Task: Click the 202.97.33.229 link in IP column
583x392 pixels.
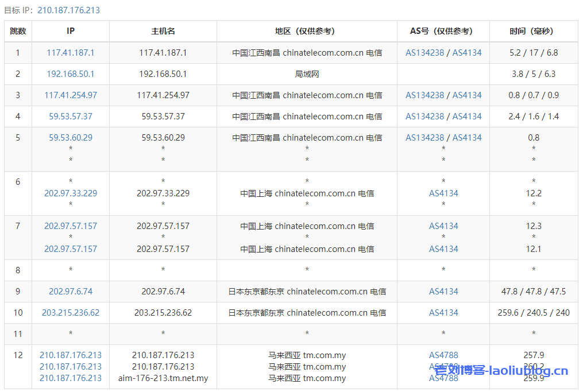Action: pos(71,193)
